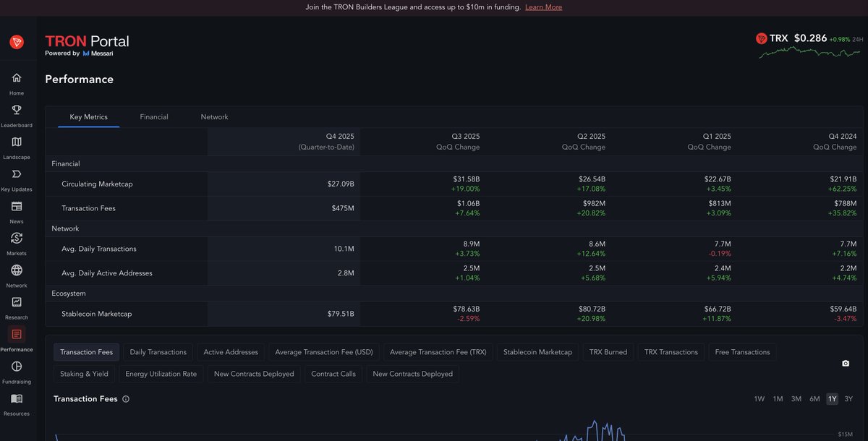
Task: Choose the 3Y time range
Action: (848, 399)
